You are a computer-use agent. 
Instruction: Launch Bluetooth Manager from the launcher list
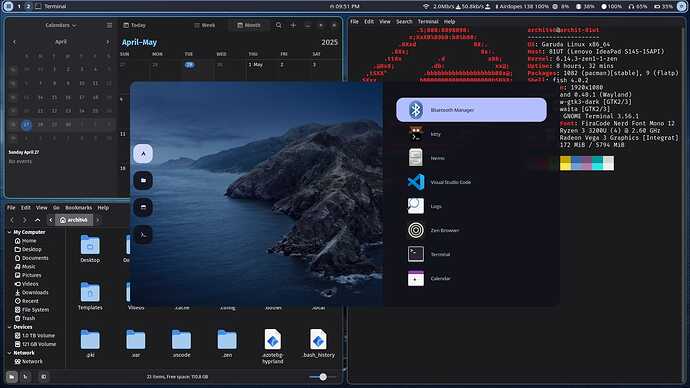[x=471, y=110]
